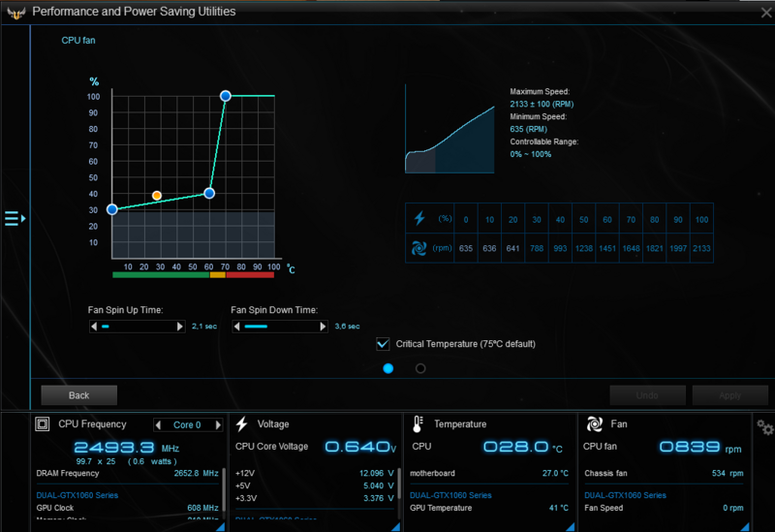This screenshot has height=532, width=775.
Task: Click the Temperature thermometer icon
Action: pos(418,424)
